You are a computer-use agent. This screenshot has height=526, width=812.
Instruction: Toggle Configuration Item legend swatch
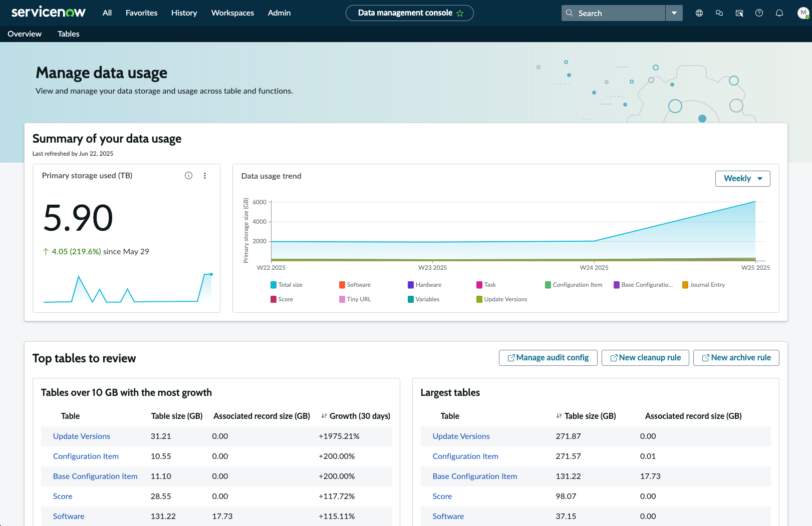pos(548,285)
